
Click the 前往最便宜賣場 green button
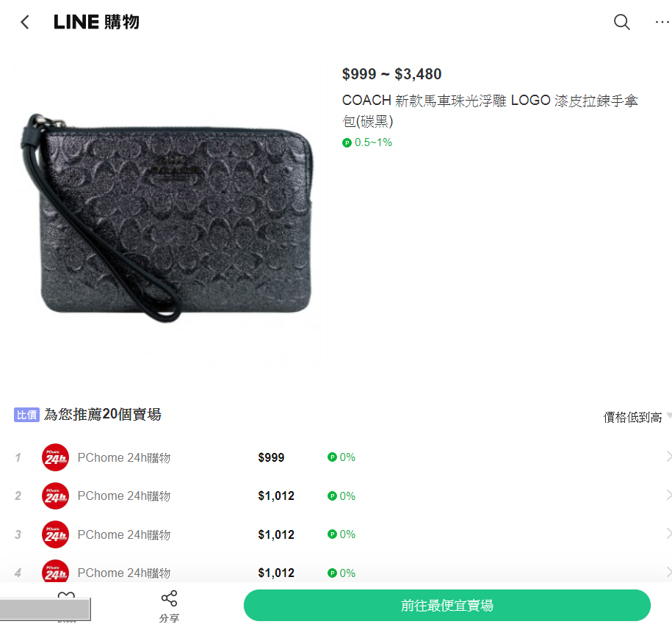447,605
